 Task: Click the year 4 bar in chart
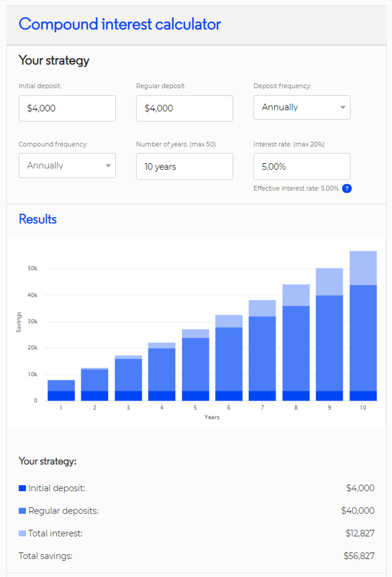point(162,372)
